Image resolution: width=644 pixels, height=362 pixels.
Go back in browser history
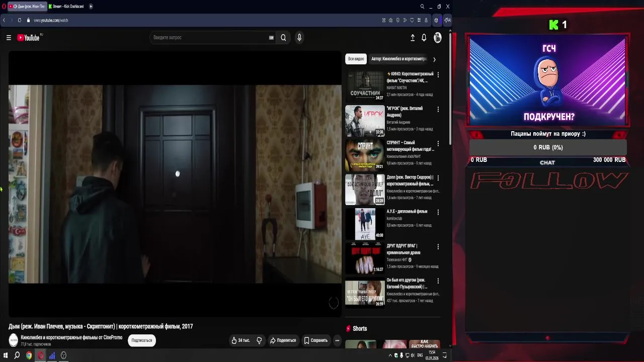coord(4,20)
